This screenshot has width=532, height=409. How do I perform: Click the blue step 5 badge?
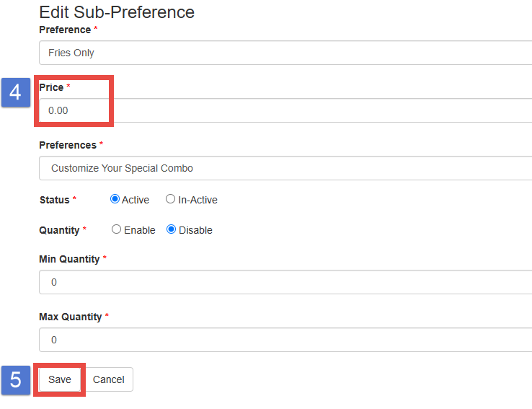(15, 379)
